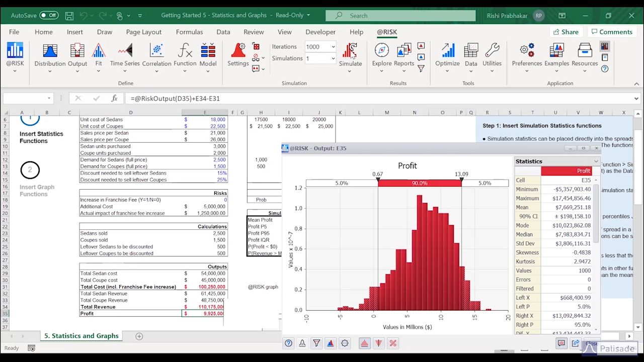Expand the Statistics panel dropdown arrow

(x=596, y=161)
